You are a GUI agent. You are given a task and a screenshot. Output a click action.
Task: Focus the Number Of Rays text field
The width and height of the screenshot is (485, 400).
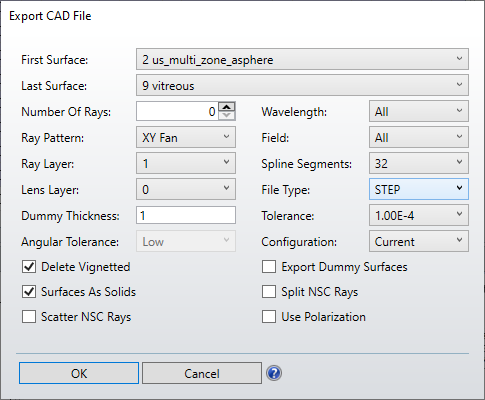(177, 111)
